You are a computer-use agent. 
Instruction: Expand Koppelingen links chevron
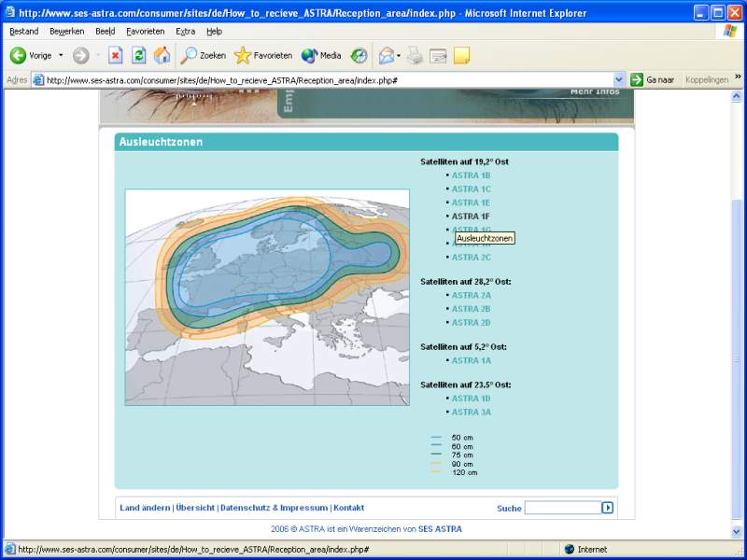[739, 77]
